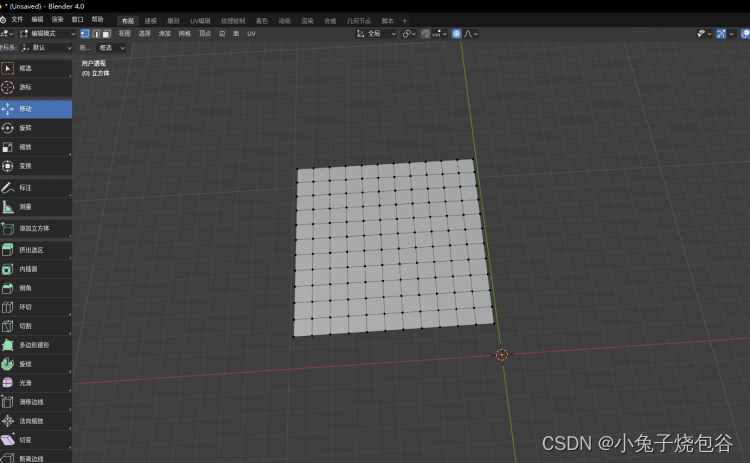
Task: Choose the 旋转 rotate tool
Action: 36,128
